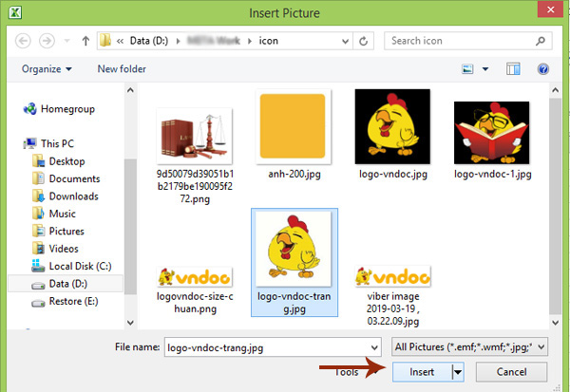Expand the File name dropdown arrow
This screenshot has height=392, width=570.
(x=374, y=347)
